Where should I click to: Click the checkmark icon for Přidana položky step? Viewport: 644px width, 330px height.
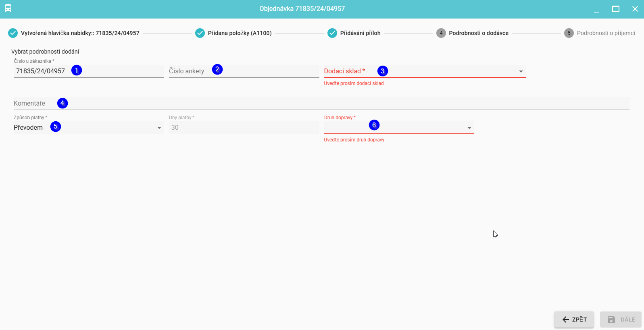click(200, 33)
